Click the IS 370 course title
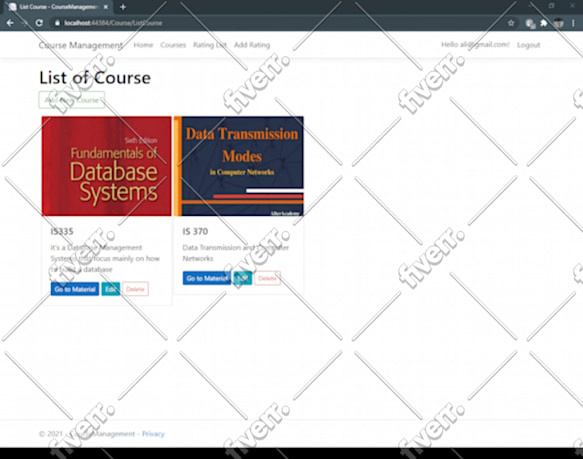Viewport: 583px width, 459px height. (195, 231)
